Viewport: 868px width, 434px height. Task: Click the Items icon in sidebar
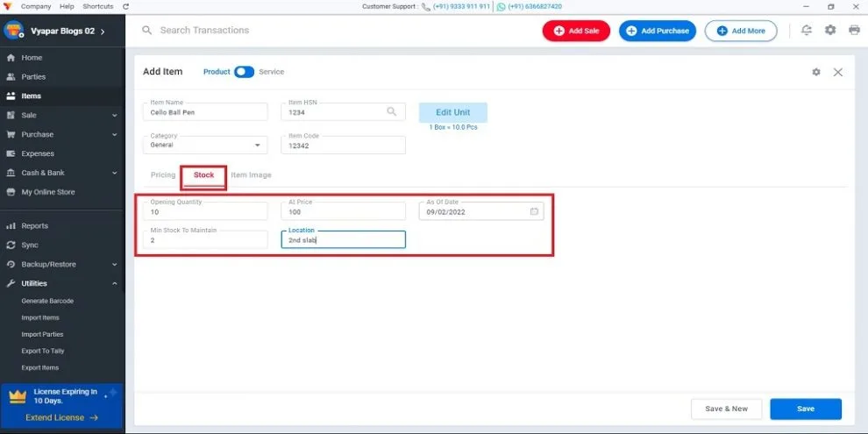tap(11, 96)
